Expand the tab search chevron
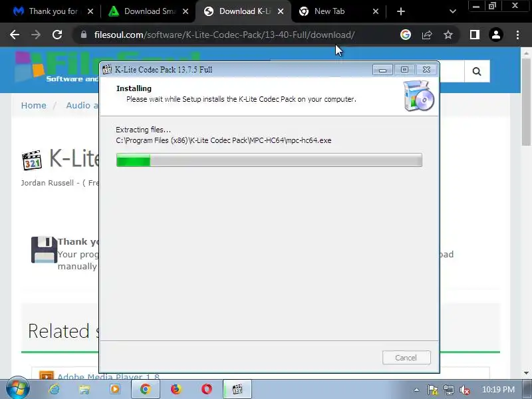Screen dimensions: 532x399 (x=452, y=11)
